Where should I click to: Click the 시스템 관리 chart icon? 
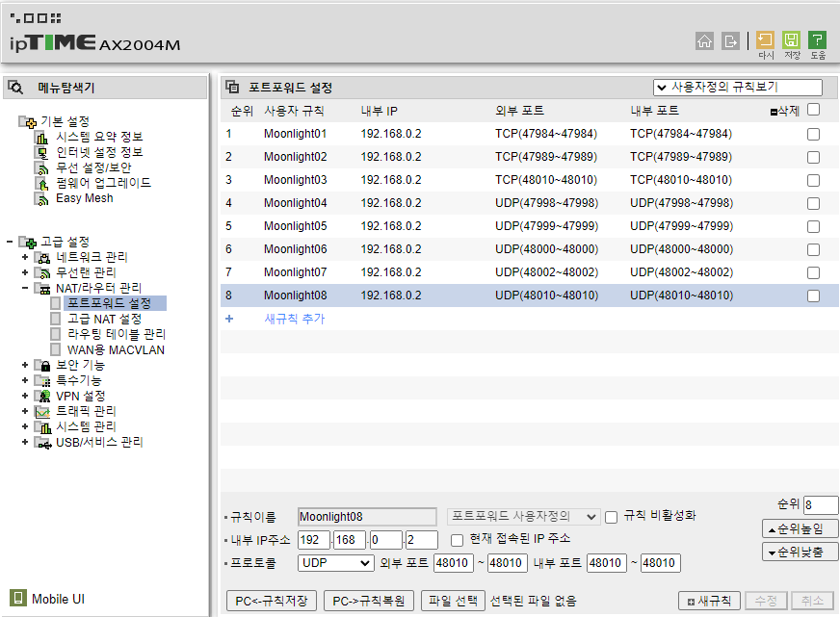tap(42, 427)
